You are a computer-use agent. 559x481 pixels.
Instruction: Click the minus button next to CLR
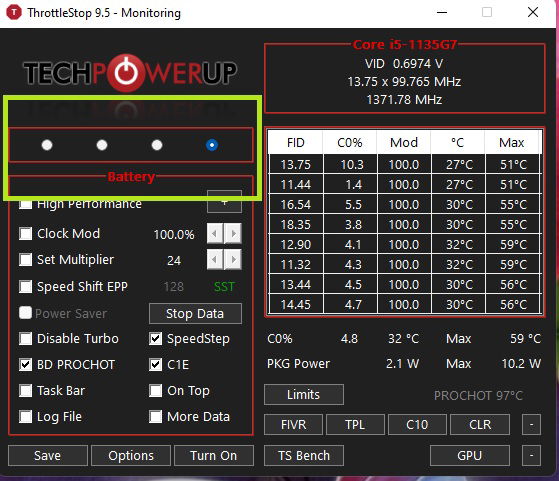click(531, 424)
